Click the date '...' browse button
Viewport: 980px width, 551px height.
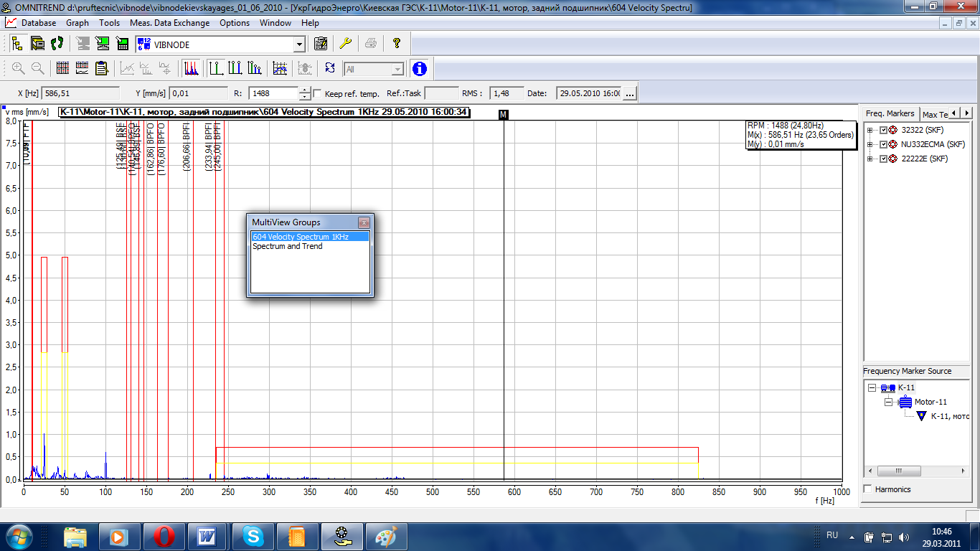pyautogui.click(x=629, y=93)
